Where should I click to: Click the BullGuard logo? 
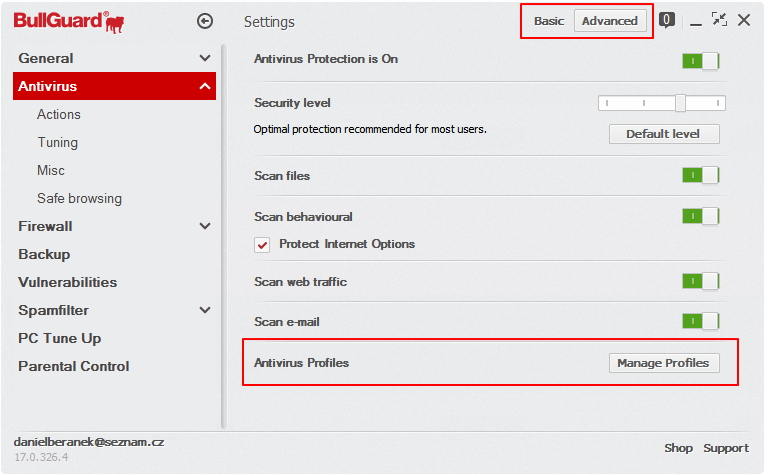point(67,20)
